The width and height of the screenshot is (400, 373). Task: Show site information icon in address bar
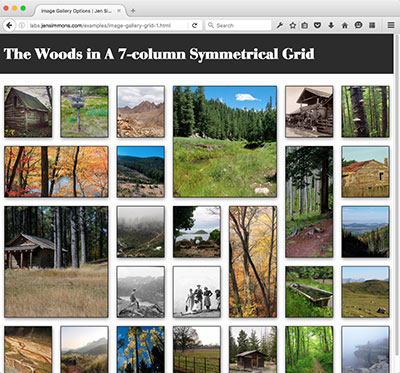click(22, 25)
